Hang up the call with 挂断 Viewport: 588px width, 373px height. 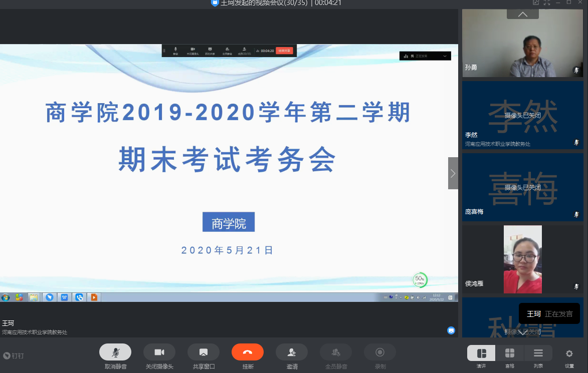pyautogui.click(x=248, y=352)
